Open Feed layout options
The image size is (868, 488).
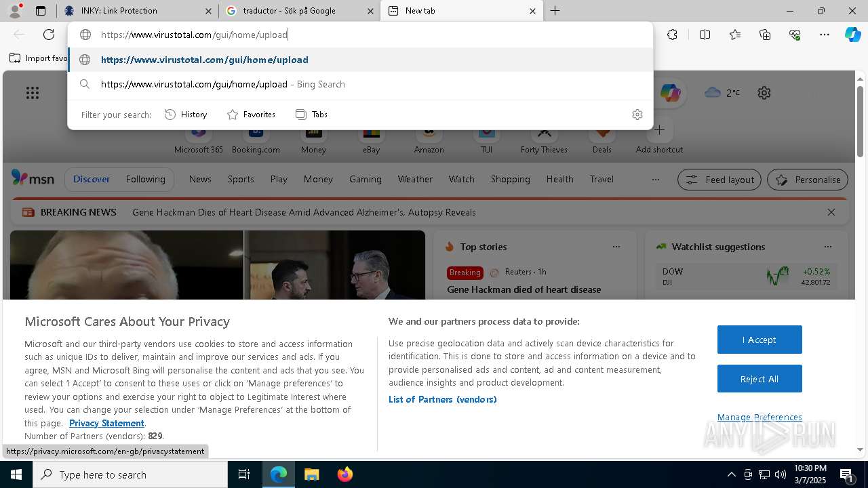point(719,180)
